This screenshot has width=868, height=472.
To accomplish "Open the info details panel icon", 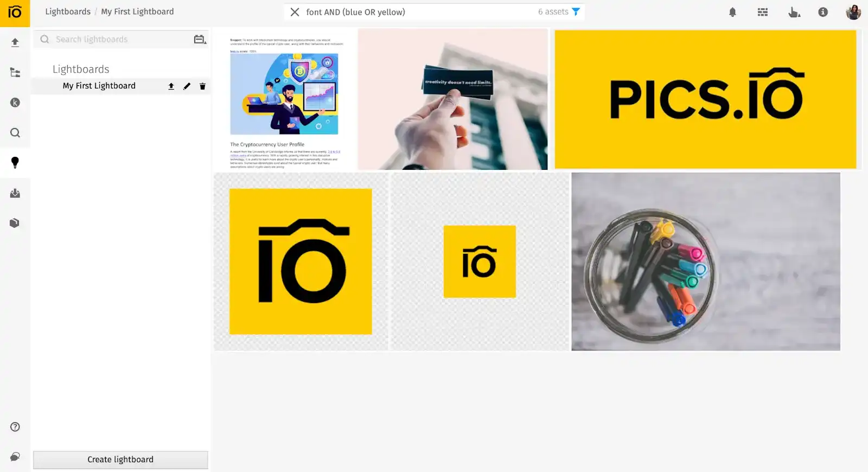I will coord(823,12).
